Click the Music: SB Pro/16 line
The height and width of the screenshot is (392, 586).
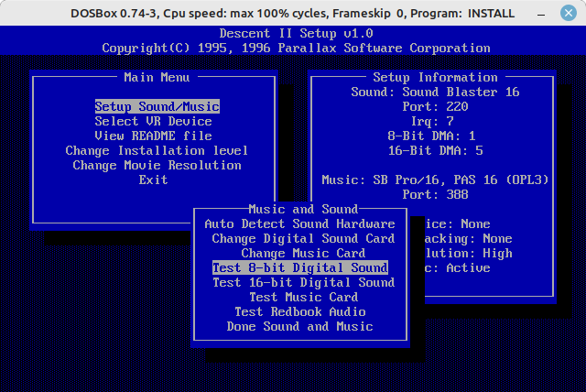click(x=435, y=180)
